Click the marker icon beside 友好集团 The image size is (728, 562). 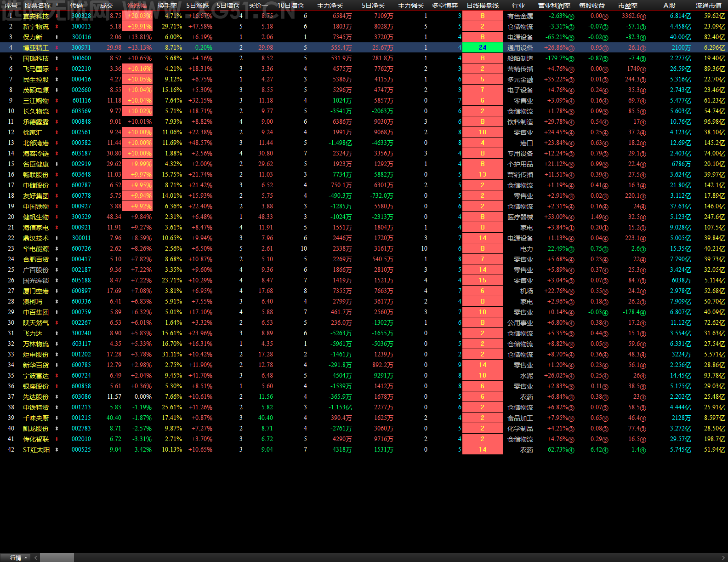[x=57, y=196]
